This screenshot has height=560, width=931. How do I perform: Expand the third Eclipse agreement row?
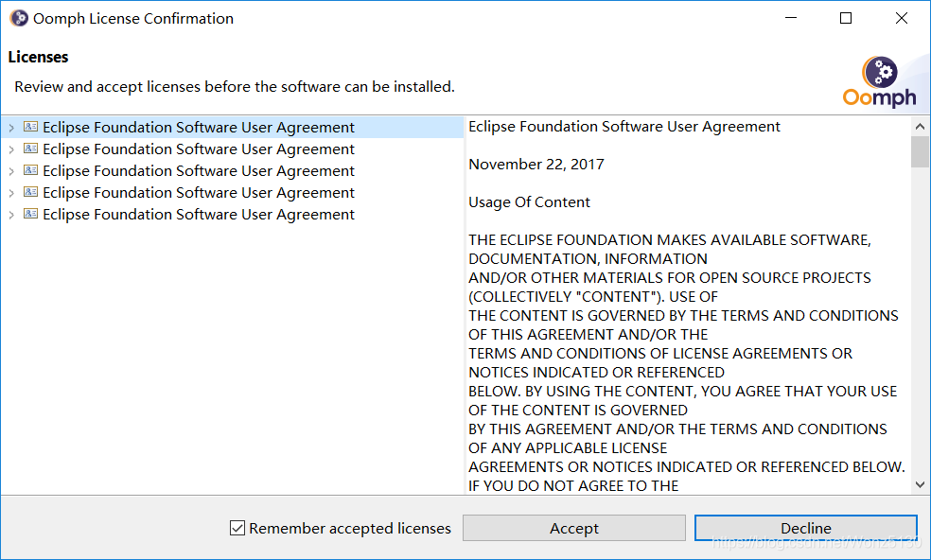(x=11, y=171)
